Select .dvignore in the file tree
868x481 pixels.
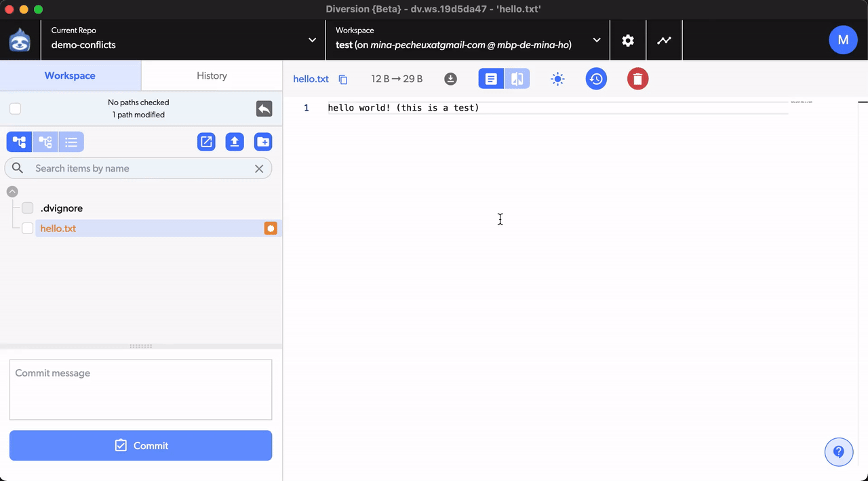[62, 208]
